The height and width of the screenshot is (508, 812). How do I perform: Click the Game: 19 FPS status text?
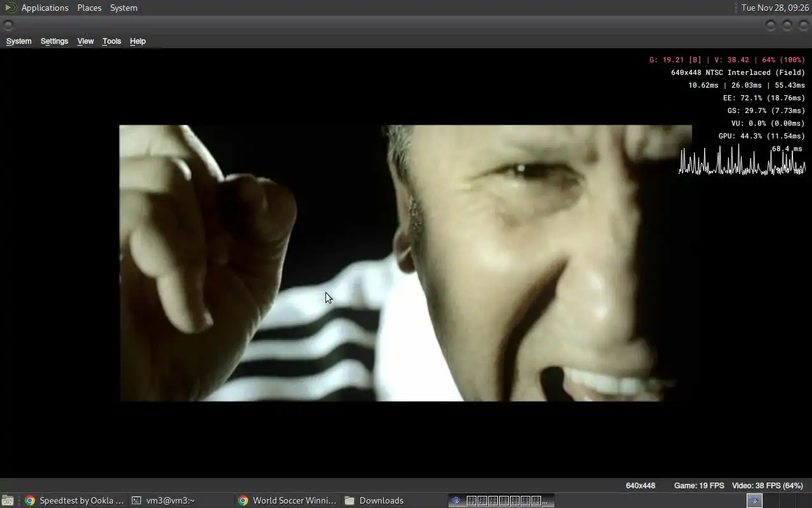coord(699,486)
